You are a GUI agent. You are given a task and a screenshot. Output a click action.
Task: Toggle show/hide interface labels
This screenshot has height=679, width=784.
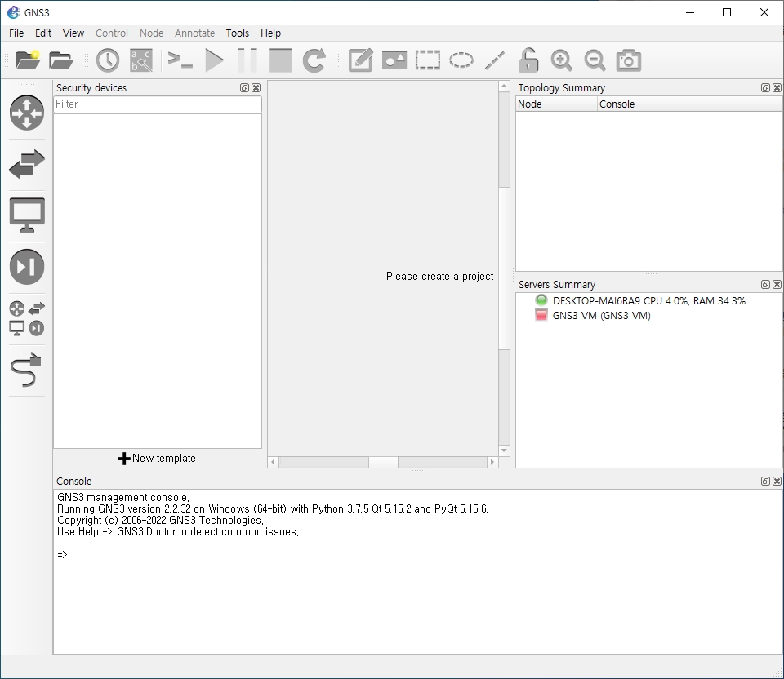141,60
